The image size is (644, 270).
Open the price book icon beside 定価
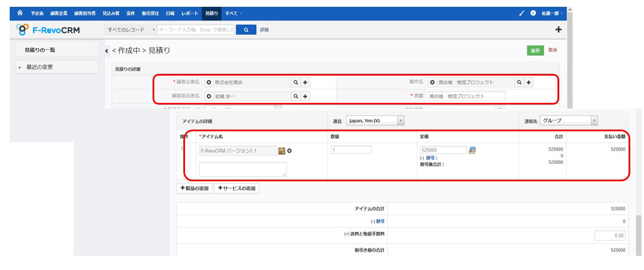[x=472, y=150]
